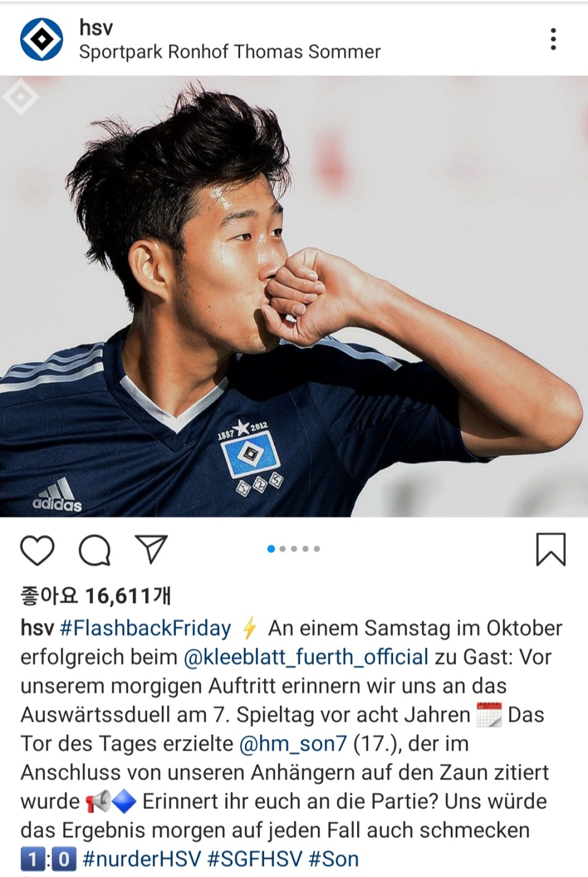Image resolution: width=588 pixels, height=877 pixels.
Task: Visit the @kleeblatt_fuerth_official profile
Action: (x=306, y=657)
